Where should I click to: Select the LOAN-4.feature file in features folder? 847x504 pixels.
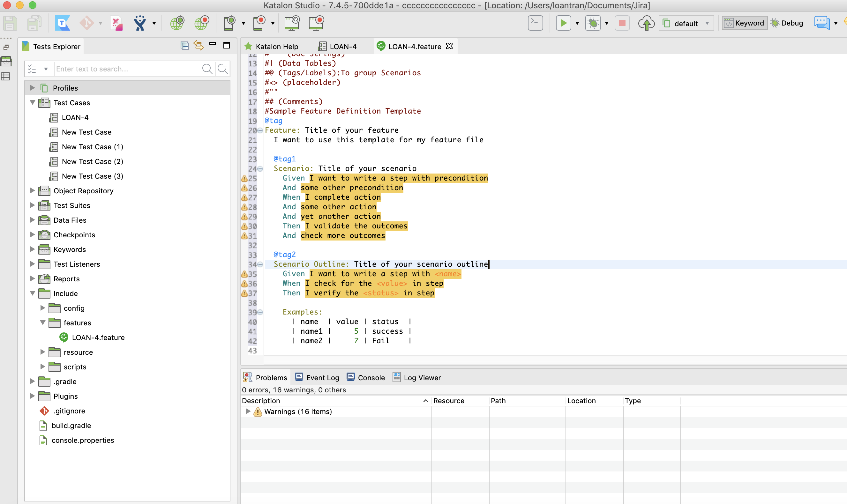[99, 337]
